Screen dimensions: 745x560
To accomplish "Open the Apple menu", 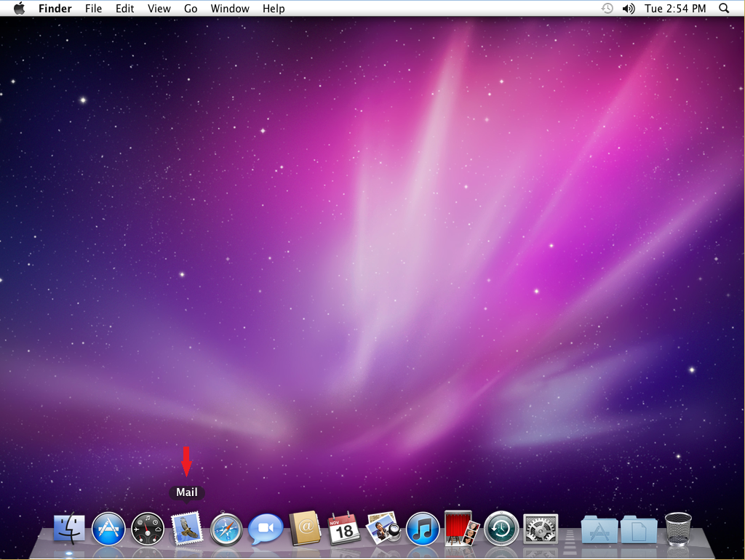I will click(x=20, y=8).
